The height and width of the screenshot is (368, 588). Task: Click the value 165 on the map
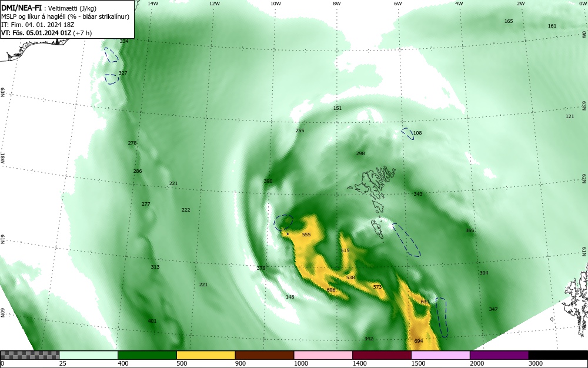[509, 21]
